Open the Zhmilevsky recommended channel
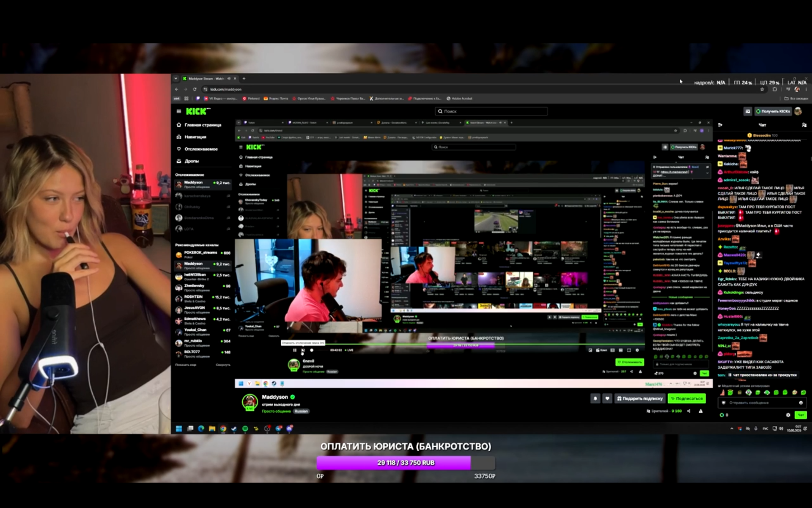Viewport: 812px width, 508px height. tap(203, 287)
